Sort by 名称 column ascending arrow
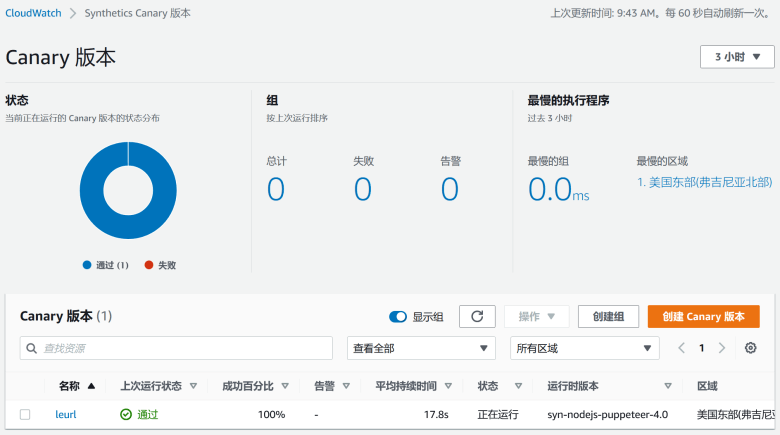 point(92,386)
